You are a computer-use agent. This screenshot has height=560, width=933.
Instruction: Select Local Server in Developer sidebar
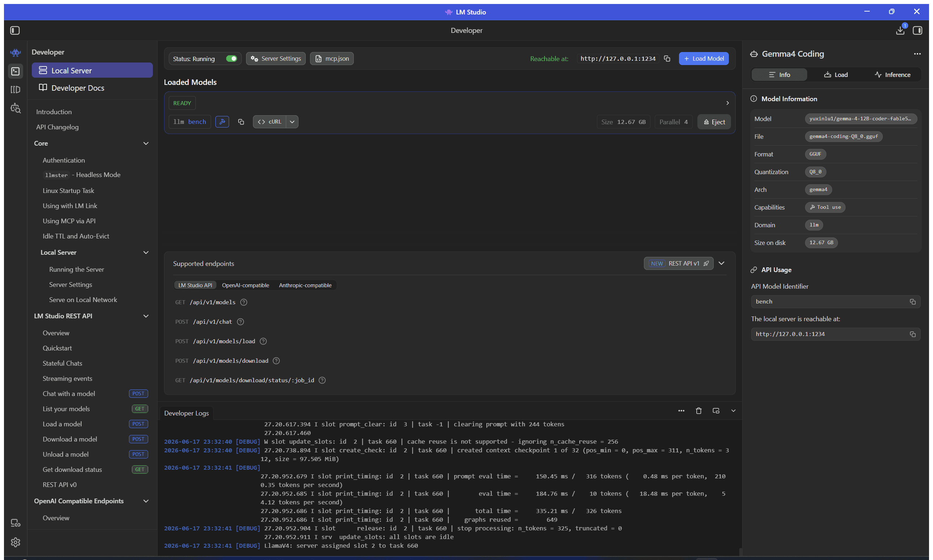click(92, 70)
